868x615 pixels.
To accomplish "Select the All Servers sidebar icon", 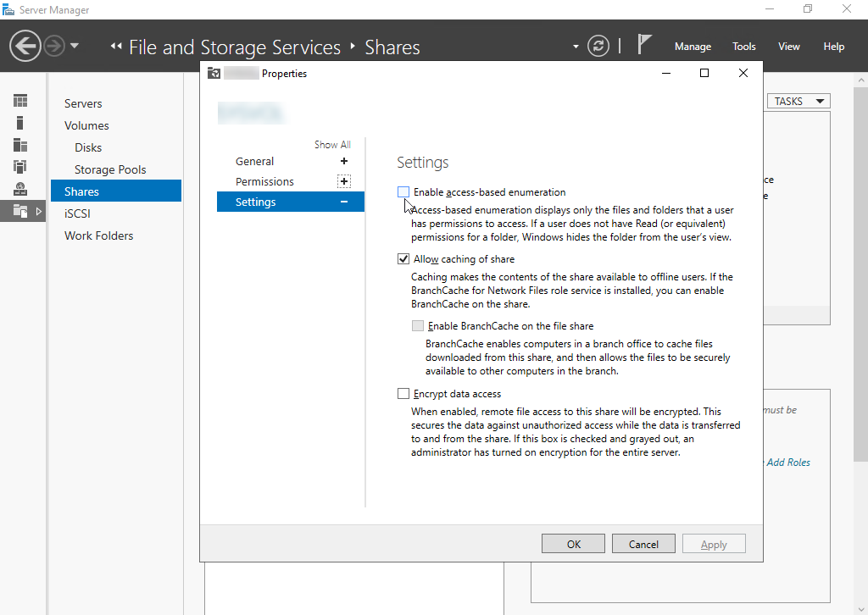I will (x=20, y=145).
